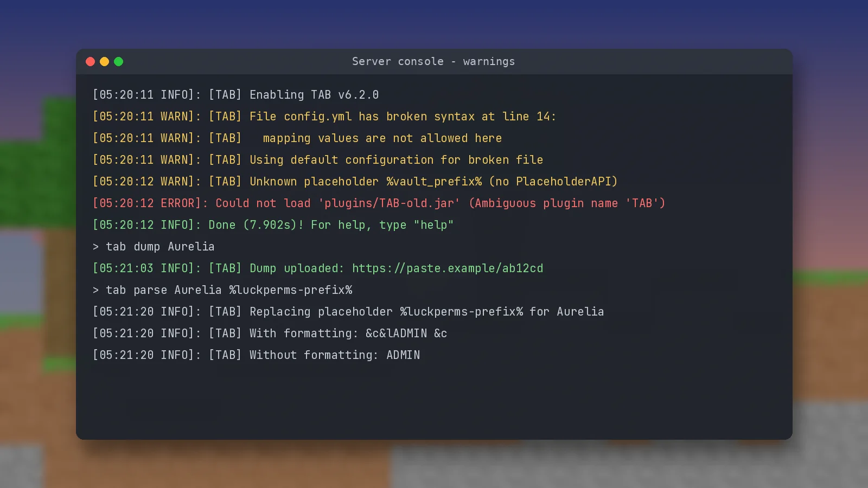Click the 'tab parse Aurelia %luckperms-prefix%' command

click(x=222, y=290)
